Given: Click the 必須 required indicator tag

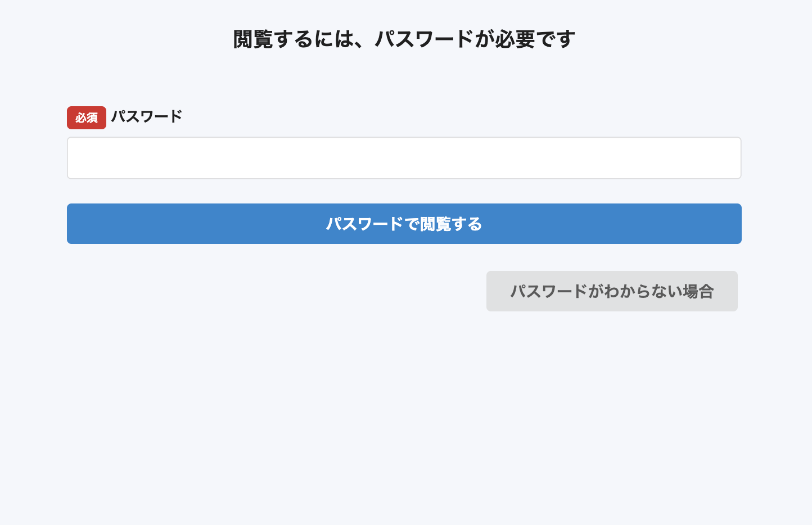Looking at the screenshot, I should tap(87, 117).
